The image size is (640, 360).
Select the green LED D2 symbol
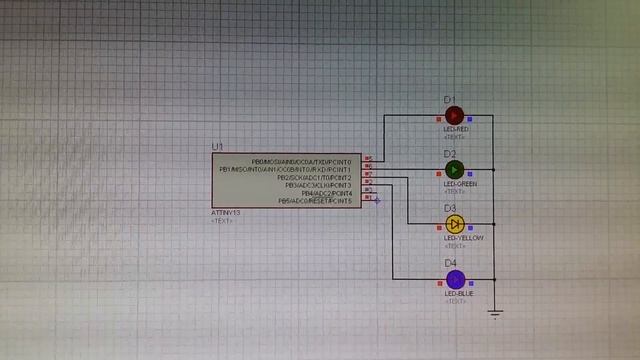pos(454,170)
